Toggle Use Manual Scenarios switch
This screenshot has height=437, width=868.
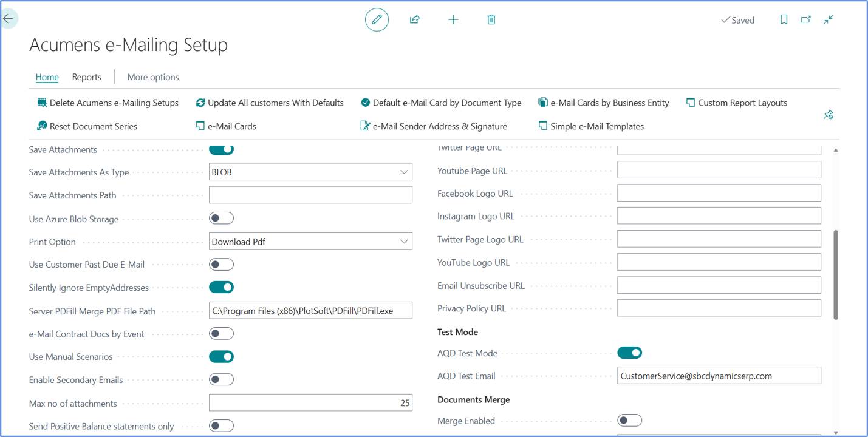[221, 356]
